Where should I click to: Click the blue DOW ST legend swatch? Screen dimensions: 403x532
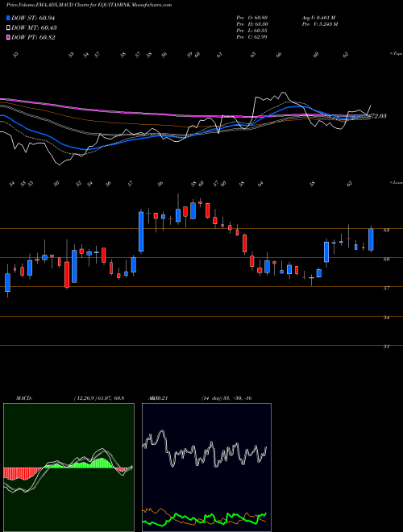pyautogui.click(x=8, y=18)
